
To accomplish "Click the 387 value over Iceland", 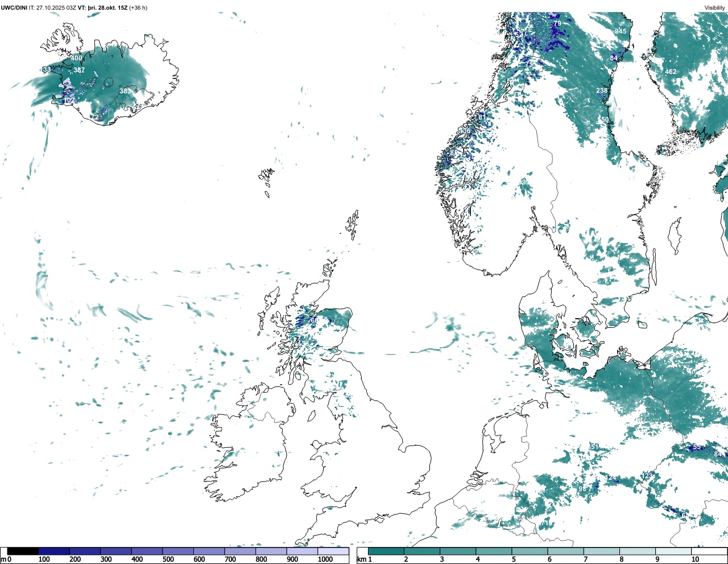I will click(x=79, y=71).
